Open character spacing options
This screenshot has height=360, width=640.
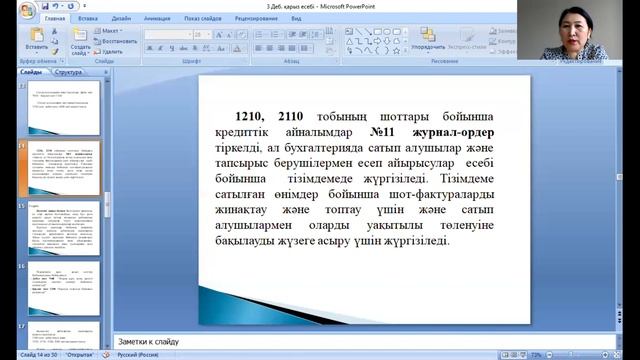pos(207,48)
